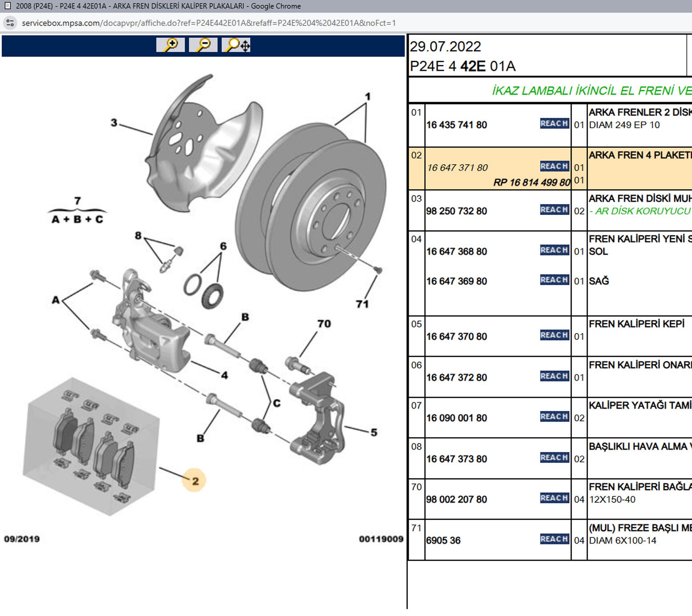Click the URL in the address bar
Viewport: 692px width, 616px height.
(208, 23)
